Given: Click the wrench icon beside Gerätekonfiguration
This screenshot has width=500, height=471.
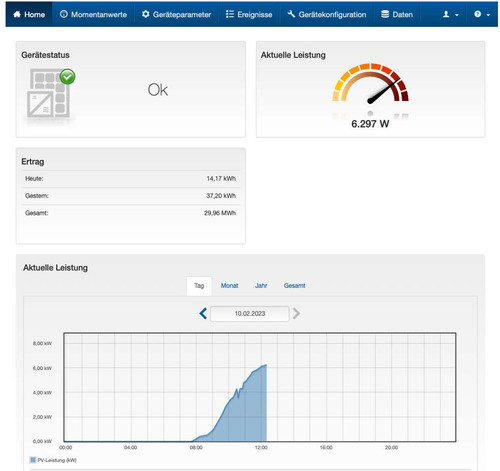Looking at the screenshot, I should point(291,14).
